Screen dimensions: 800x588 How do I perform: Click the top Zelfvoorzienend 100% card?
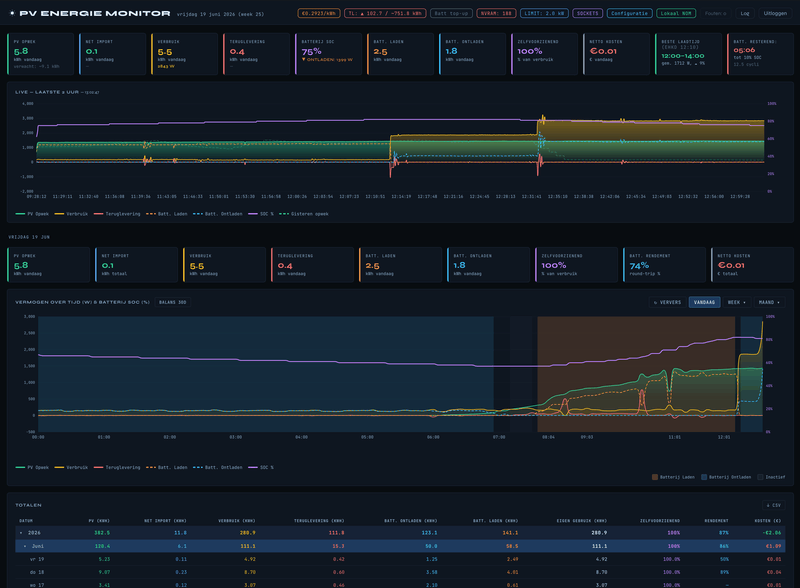[x=544, y=54]
